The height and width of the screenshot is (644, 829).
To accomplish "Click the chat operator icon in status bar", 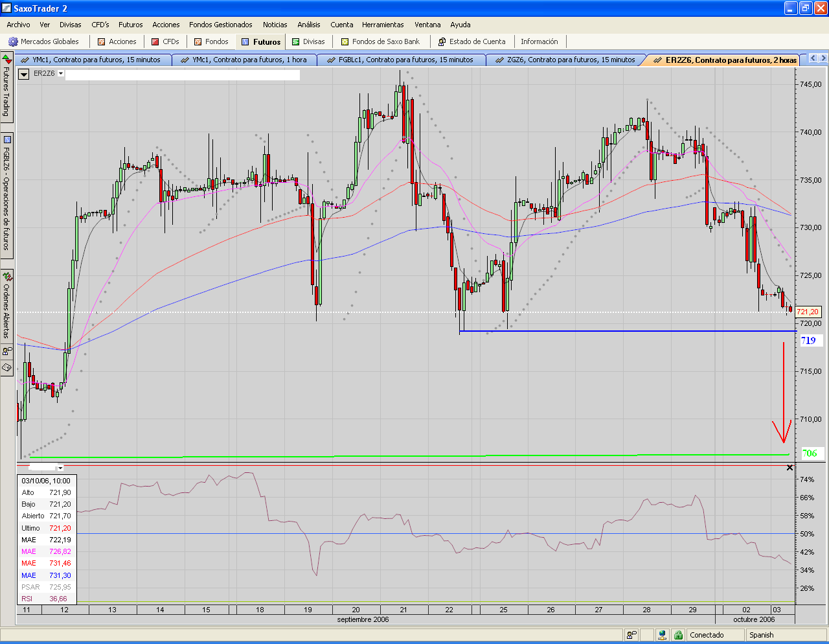I will pyautogui.click(x=631, y=635).
